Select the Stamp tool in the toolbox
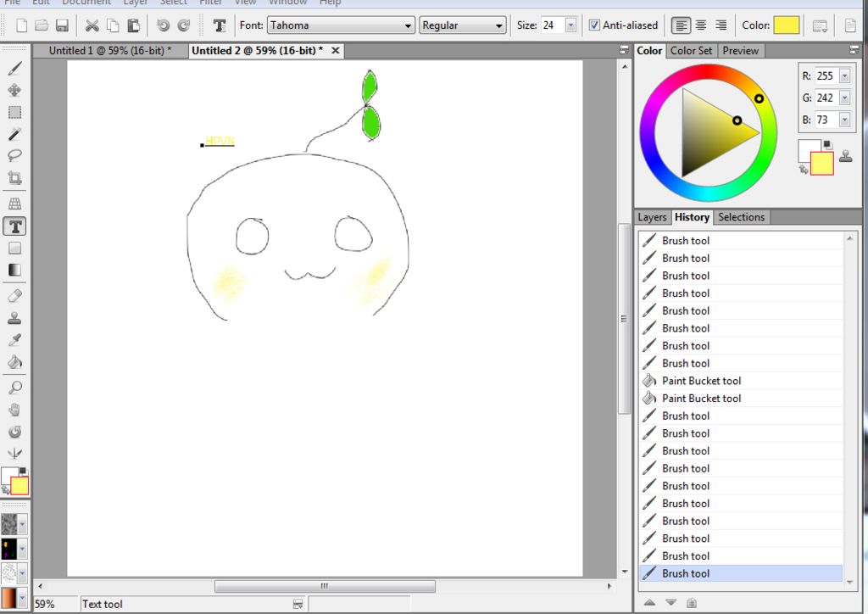This screenshot has width=868, height=614. [x=15, y=318]
